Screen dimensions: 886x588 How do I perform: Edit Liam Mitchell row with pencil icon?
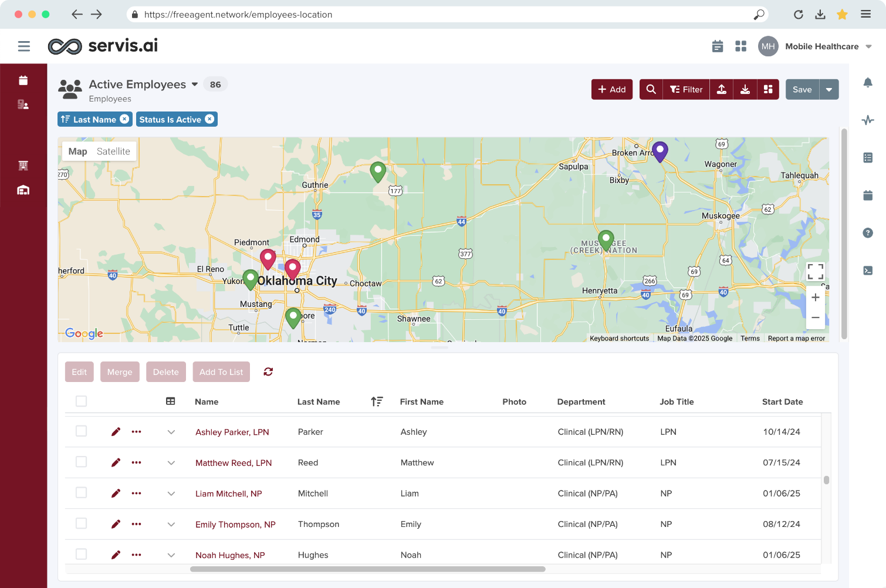click(x=116, y=494)
